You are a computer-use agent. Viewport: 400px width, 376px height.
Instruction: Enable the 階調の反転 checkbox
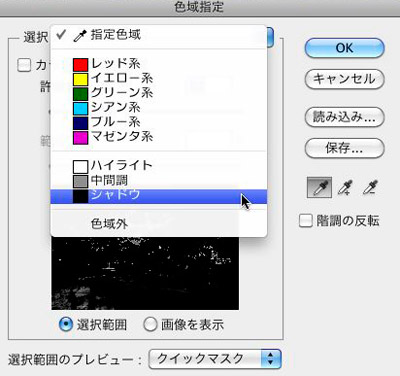306,220
